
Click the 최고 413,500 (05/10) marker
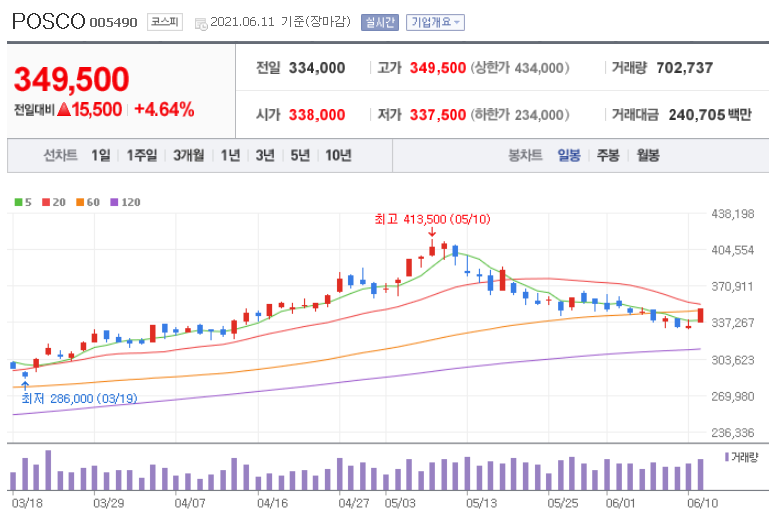click(x=432, y=219)
